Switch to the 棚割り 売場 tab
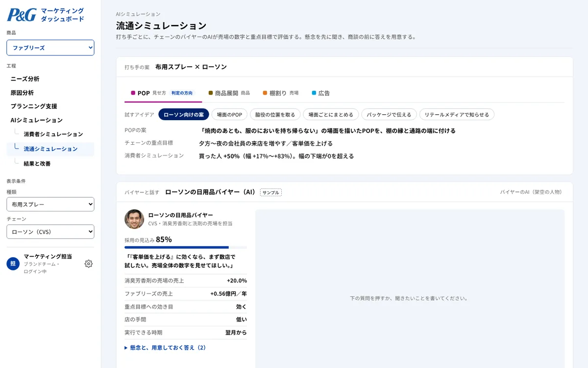This screenshot has height=368, width=588. click(280, 93)
